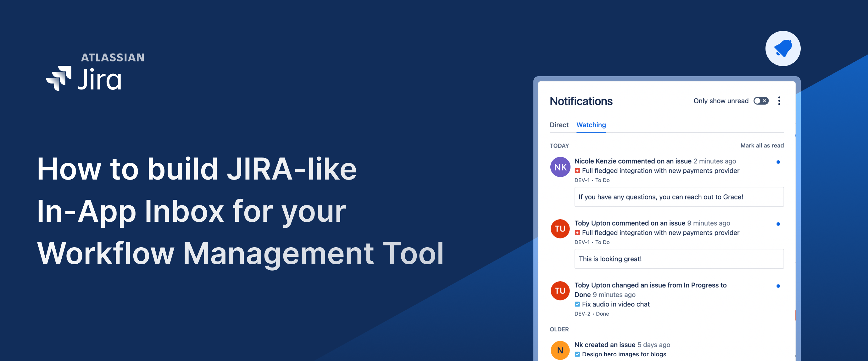Click the TU avatar on status change notification

(x=560, y=291)
